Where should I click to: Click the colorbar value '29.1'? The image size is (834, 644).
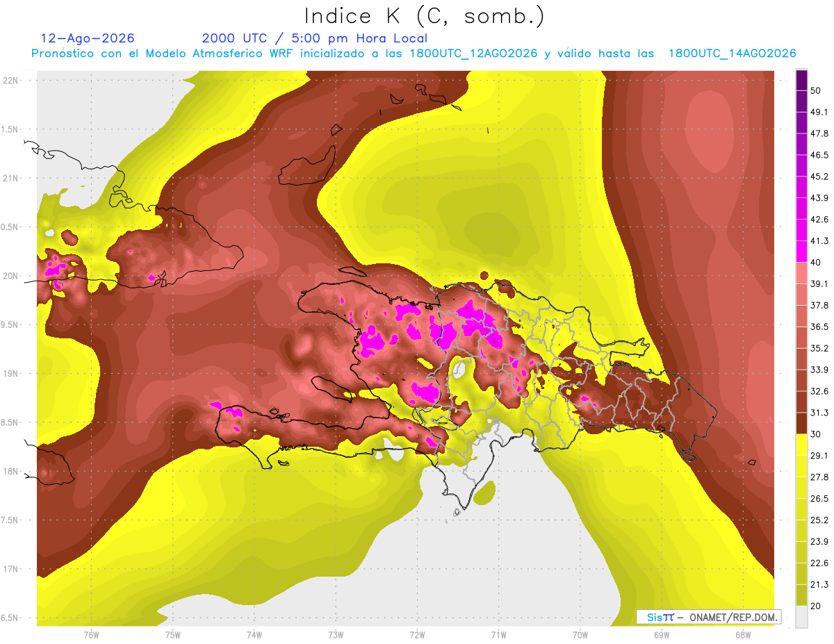[819, 456]
